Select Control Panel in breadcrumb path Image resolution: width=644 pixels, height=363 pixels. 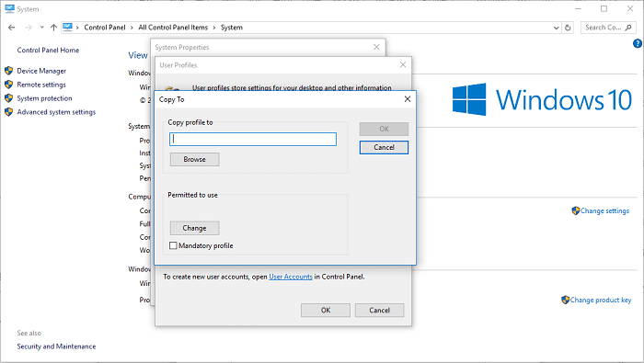(104, 28)
